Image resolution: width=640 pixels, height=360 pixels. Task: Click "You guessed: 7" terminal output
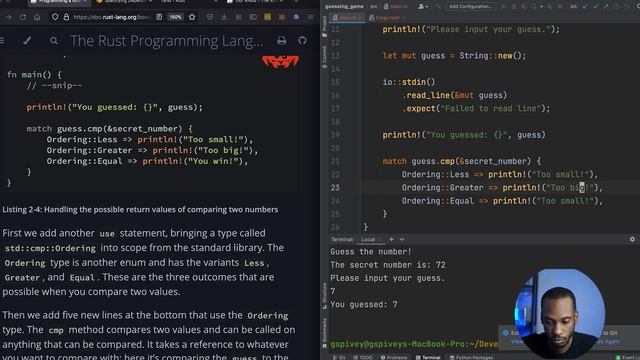click(x=364, y=304)
